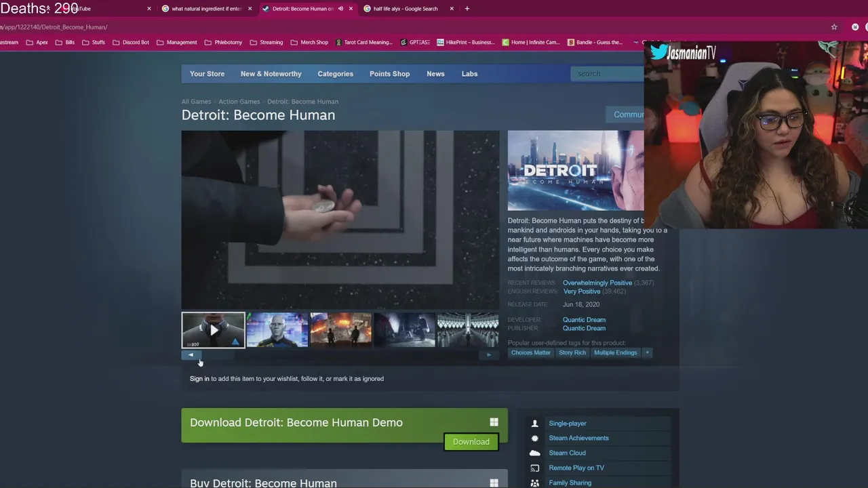Open Remote Play on TV link
This screenshot has width=868, height=488.
click(576, 468)
